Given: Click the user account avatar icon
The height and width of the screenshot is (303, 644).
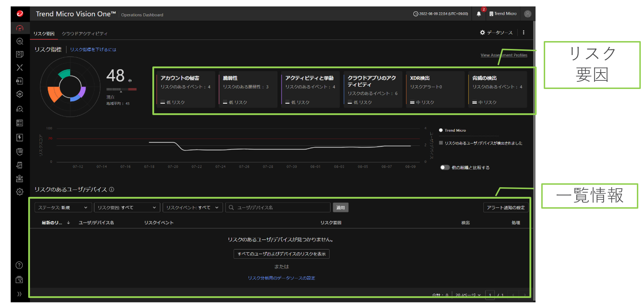Looking at the screenshot, I should tap(528, 14).
